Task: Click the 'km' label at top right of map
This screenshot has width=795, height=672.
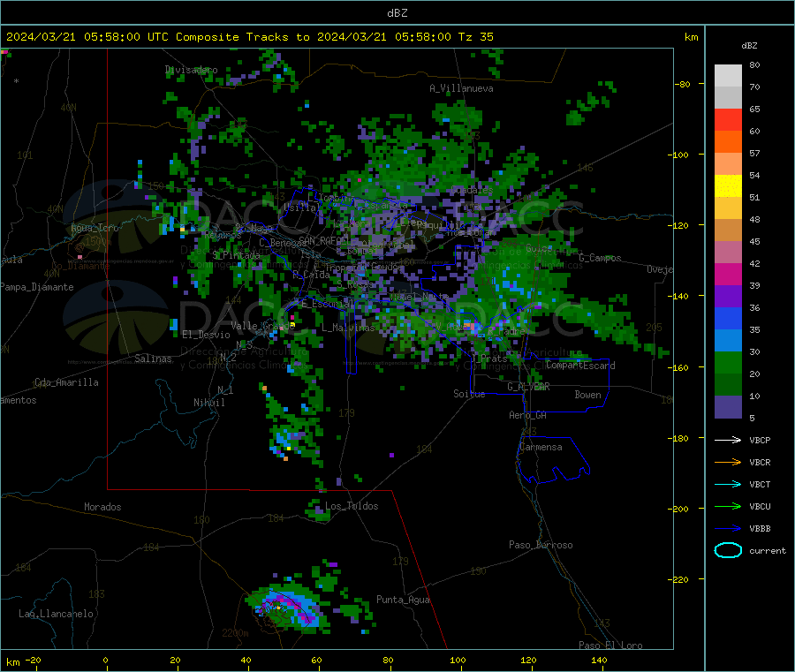Action: [x=691, y=37]
